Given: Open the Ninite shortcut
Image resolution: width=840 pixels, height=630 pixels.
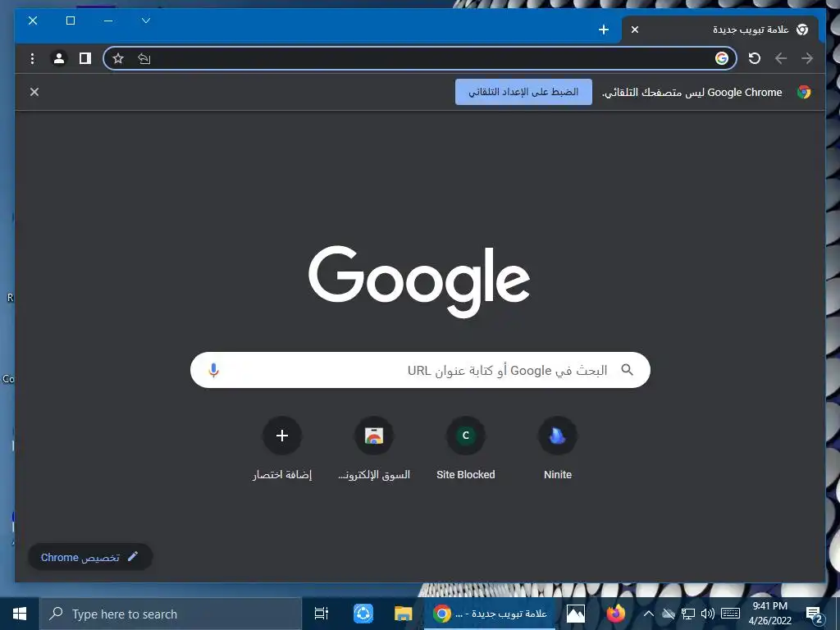Looking at the screenshot, I should tap(558, 449).
